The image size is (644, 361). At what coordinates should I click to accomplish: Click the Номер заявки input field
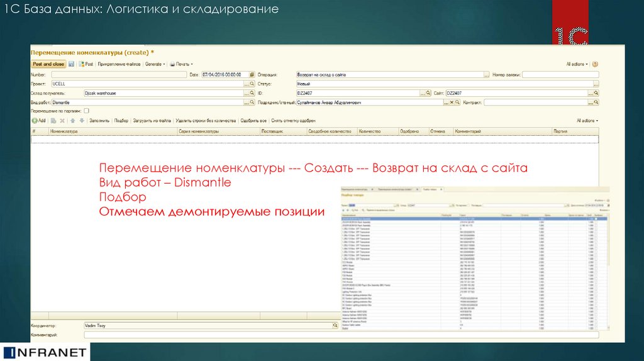tap(560, 75)
